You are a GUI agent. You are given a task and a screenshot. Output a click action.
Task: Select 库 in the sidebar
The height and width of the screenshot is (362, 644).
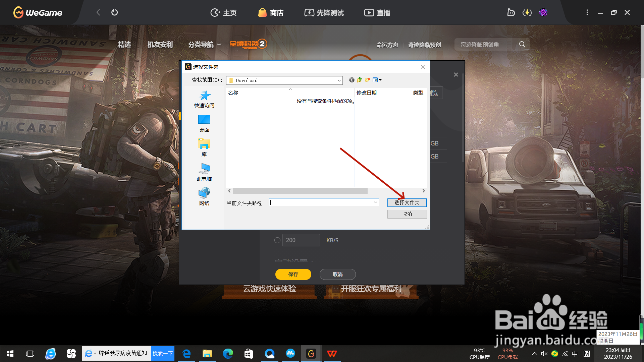point(204,148)
